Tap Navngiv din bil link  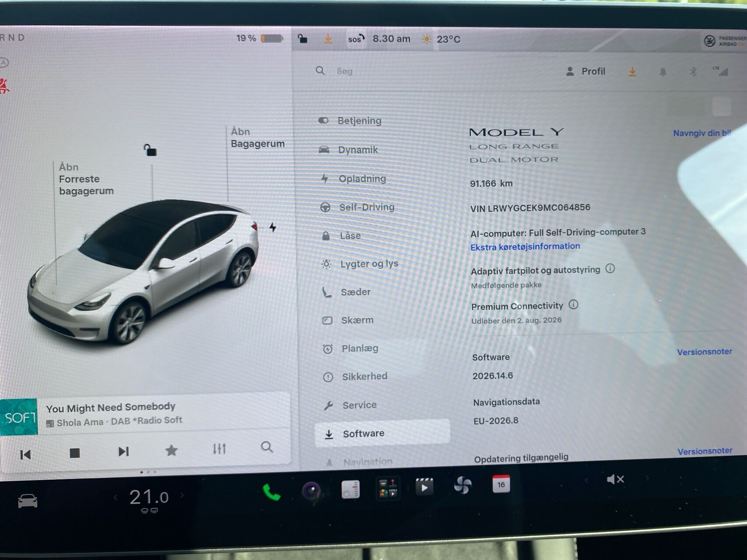pyautogui.click(x=702, y=133)
